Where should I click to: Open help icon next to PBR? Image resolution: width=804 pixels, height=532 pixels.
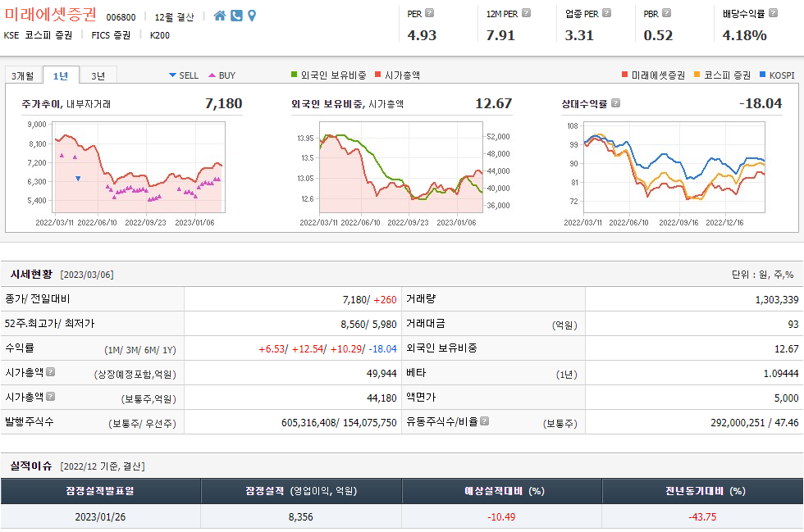pos(666,13)
